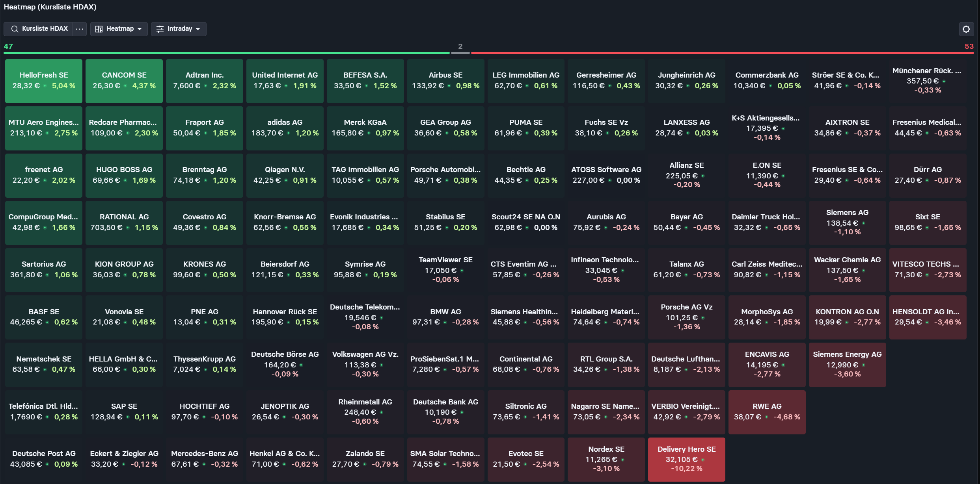
Task: Open the Volkswagen AG Vz. tile
Action: click(365, 365)
